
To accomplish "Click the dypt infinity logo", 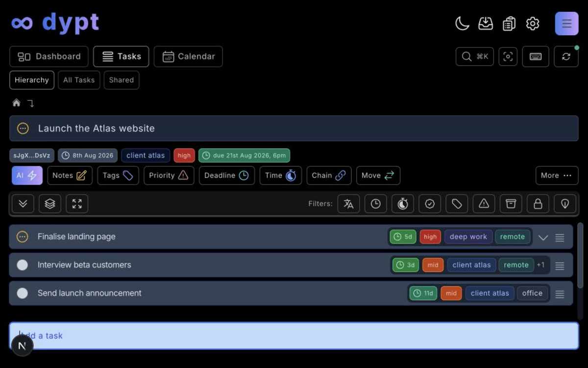I will pos(22,23).
